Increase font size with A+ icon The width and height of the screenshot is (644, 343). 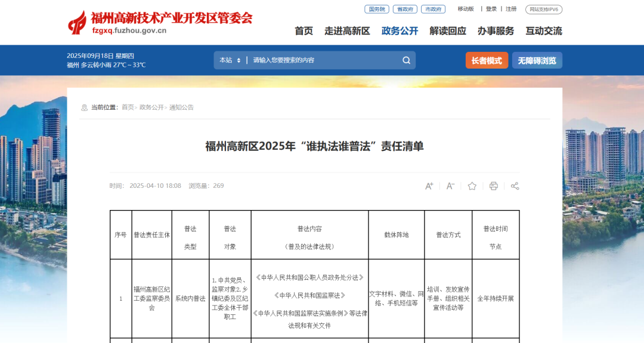[x=429, y=186]
